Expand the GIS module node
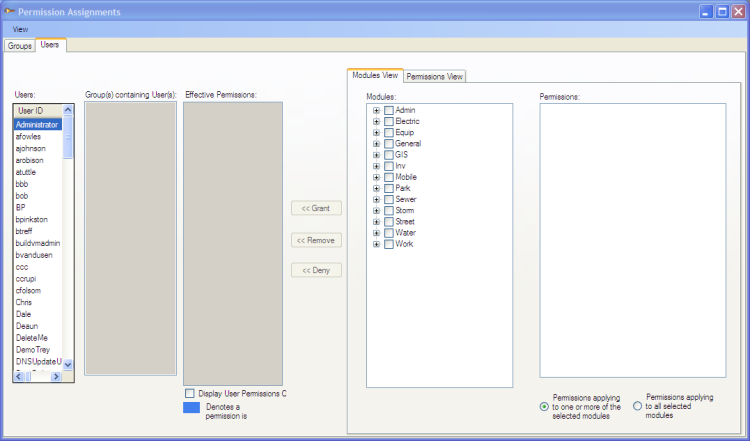The height and width of the screenshot is (441, 750). [376, 155]
